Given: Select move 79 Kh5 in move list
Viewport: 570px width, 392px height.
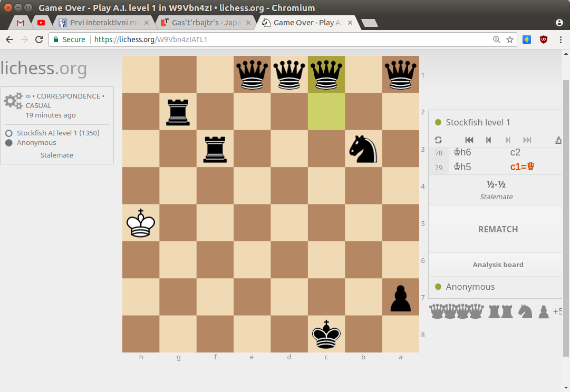Looking at the screenshot, I should point(462,166).
